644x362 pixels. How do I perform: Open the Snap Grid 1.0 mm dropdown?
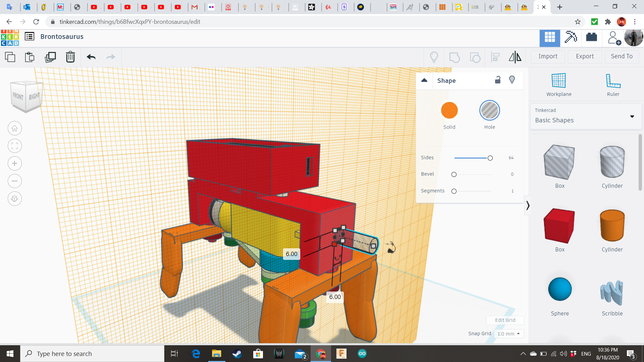click(x=508, y=334)
